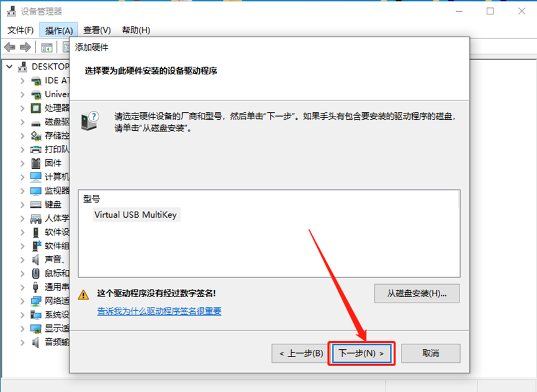
Task: Select the 磁盘驱动器 (Disk drives) icon
Action: pos(35,122)
